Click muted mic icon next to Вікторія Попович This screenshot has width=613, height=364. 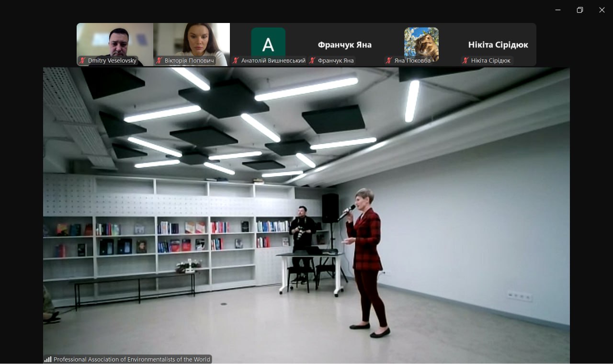[x=159, y=60]
